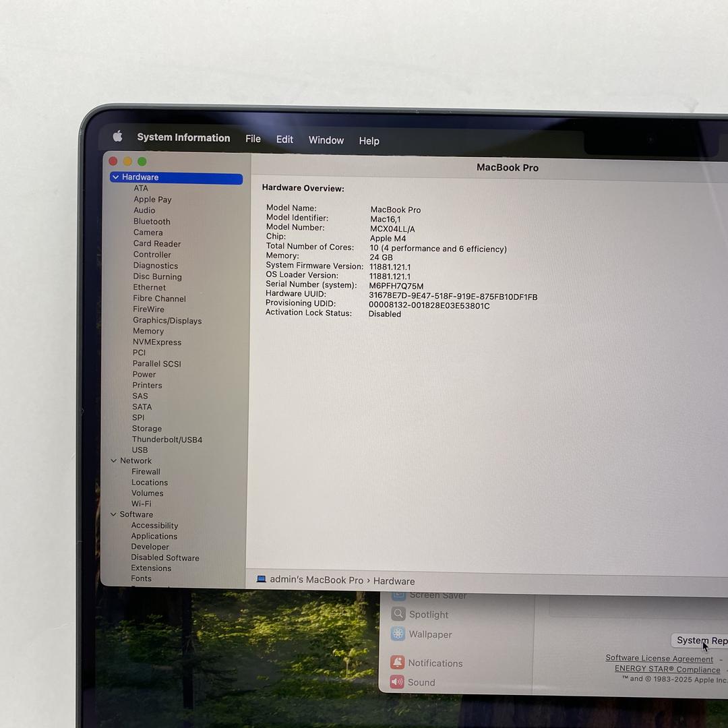
Task: Select Audio in the sidebar
Action: (144, 210)
